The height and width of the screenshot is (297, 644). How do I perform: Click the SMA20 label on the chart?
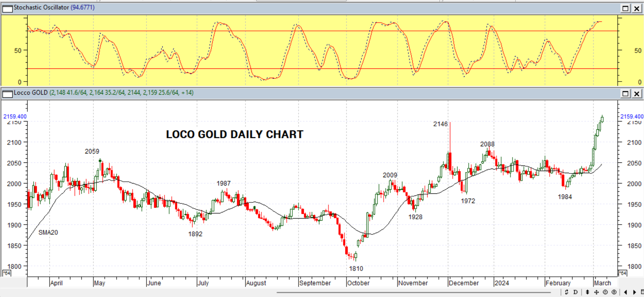[x=48, y=232]
